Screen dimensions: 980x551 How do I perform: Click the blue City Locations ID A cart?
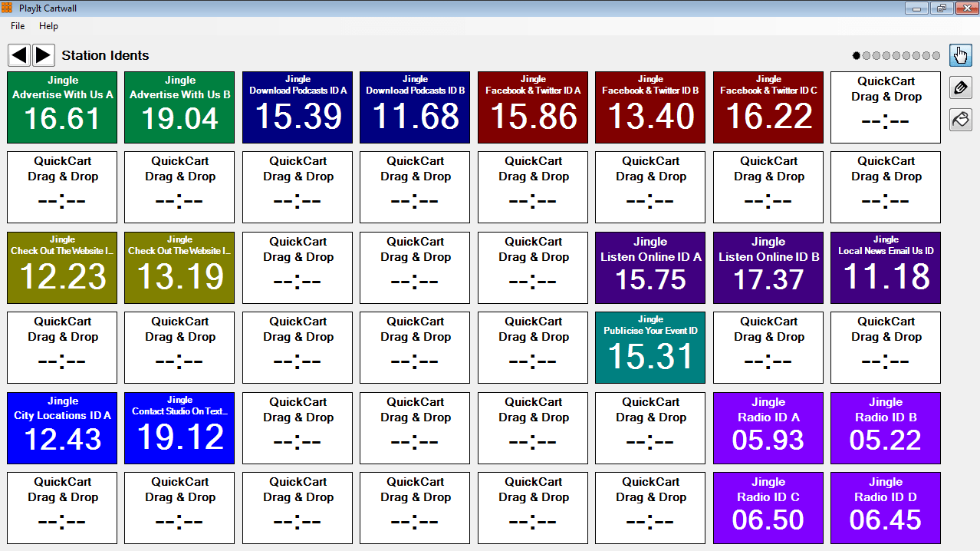tap(62, 428)
